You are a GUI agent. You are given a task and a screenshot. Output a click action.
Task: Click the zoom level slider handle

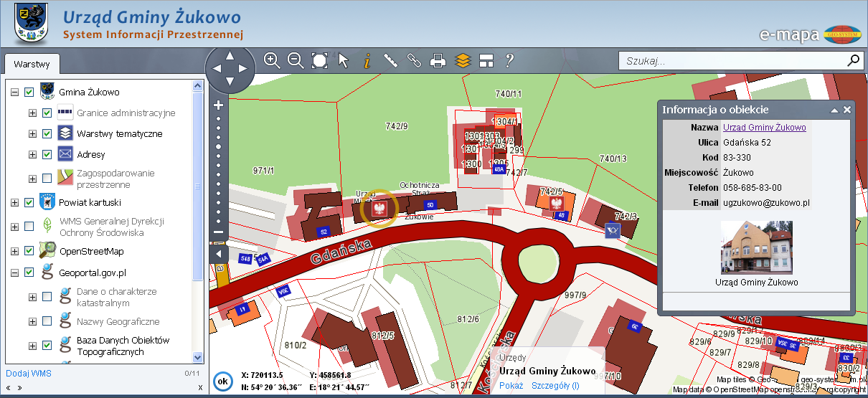(219, 146)
